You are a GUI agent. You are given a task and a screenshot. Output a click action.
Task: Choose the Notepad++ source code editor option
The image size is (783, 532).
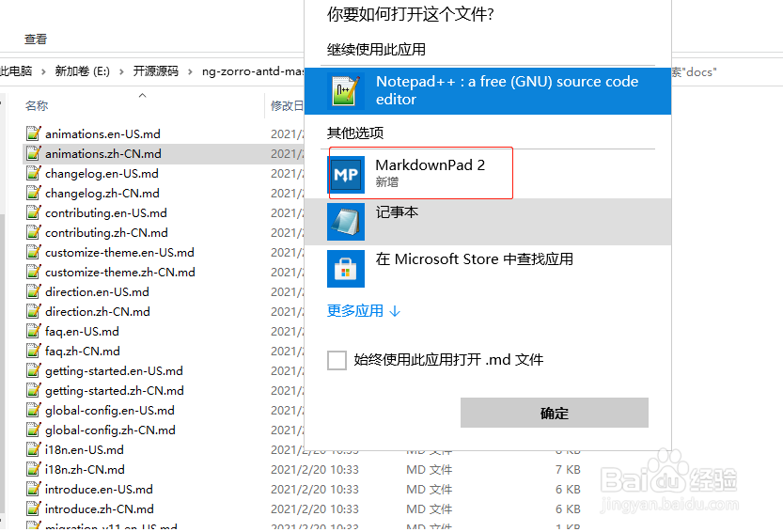coord(487,91)
